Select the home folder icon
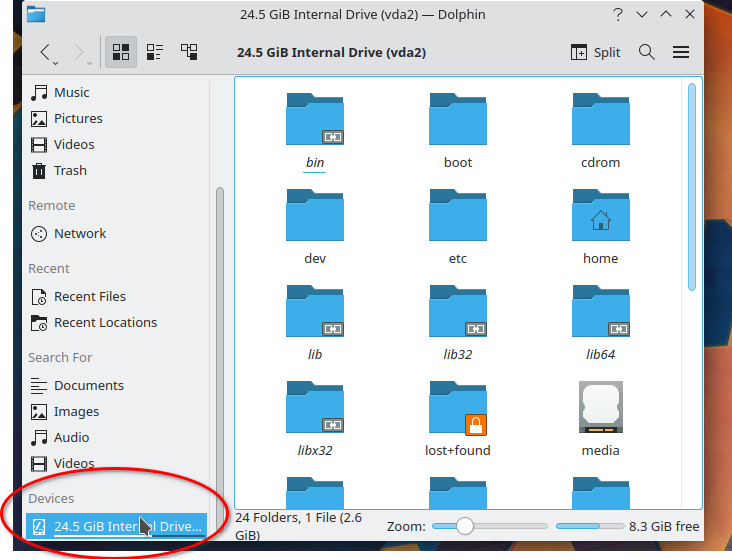This screenshot has height=559, width=732. (x=600, y=216)
